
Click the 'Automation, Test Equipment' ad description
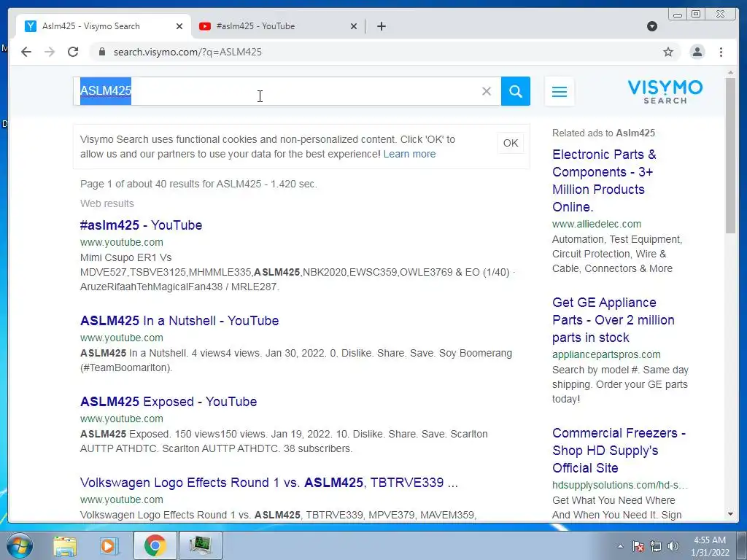tap(617, 254)
